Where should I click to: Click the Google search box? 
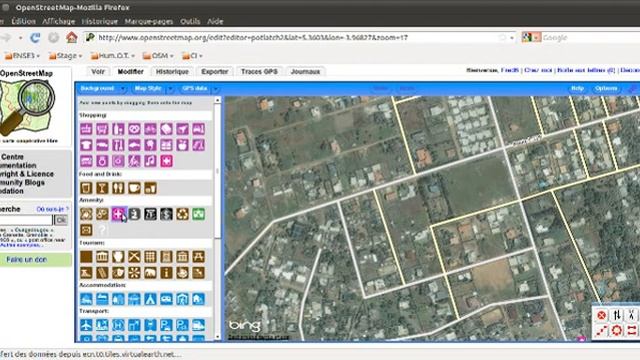click(x=591, y=38)
